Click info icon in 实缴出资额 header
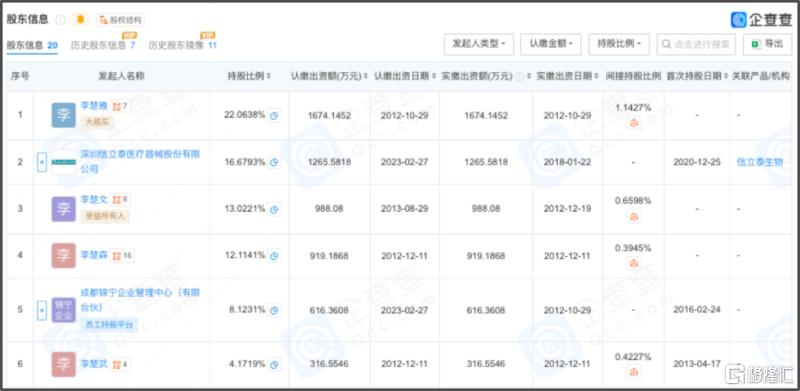Screen dimensions: 800x391 (x=520, y=77)
